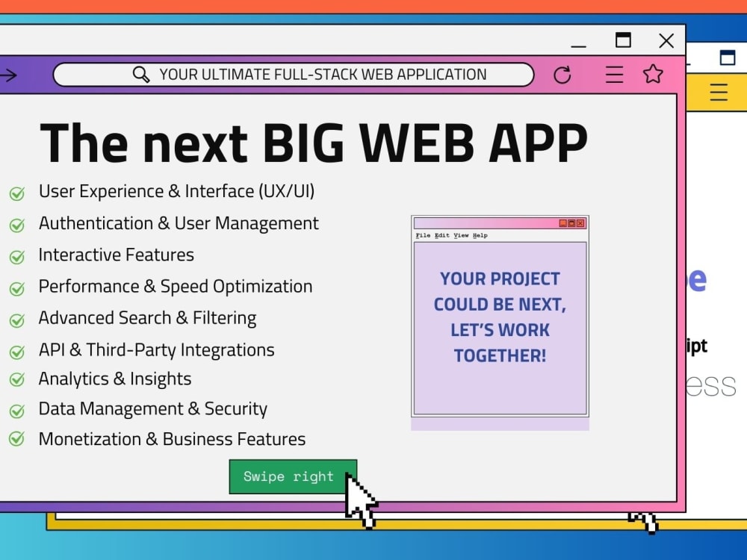
Task: Click checkmark beside Authentication & User Management
Action: (17, 225)
